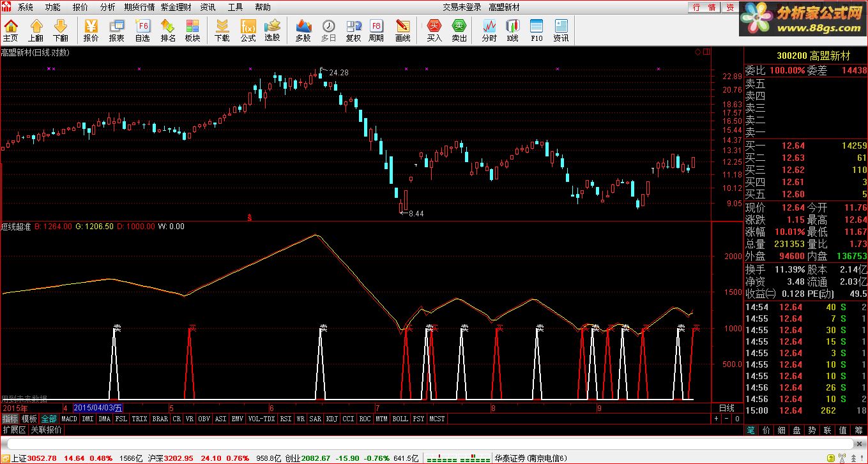This screenshot has width=868, height=464.
Task: Open the 报价 quotes icon
Action: pyautogui.click(x=91, y=30)
